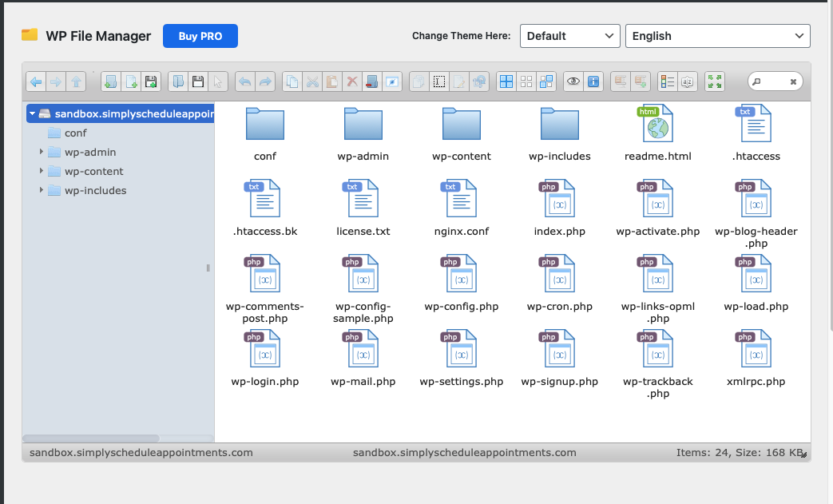Toggle fullscreen mode with green arrows icon

pyautogui.click(x=715, y=81)
